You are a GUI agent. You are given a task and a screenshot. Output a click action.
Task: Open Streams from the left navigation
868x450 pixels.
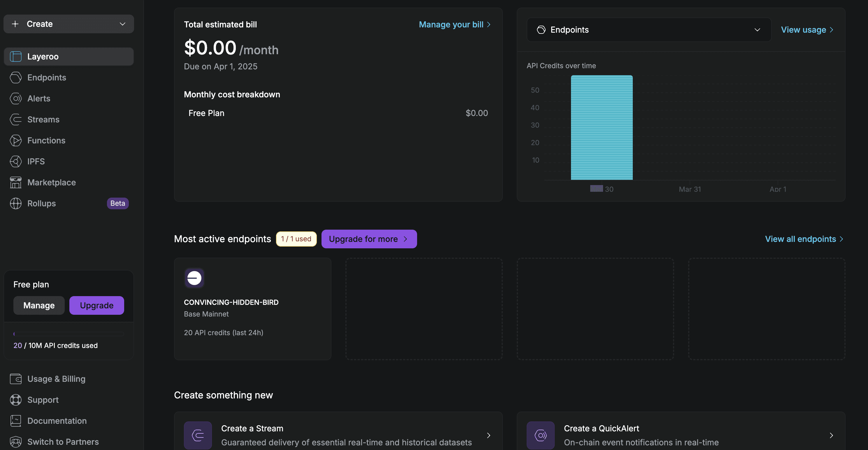pos(16,119)
